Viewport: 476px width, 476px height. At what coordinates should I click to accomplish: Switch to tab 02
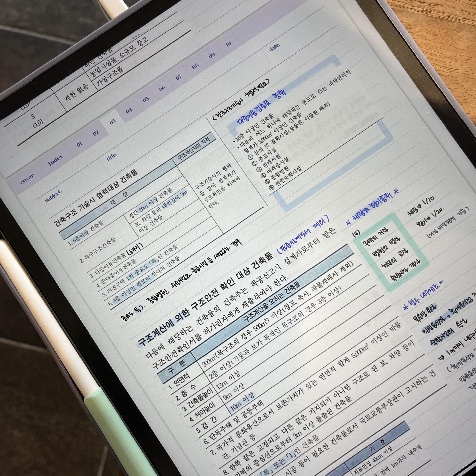click(x=96, y=133)
